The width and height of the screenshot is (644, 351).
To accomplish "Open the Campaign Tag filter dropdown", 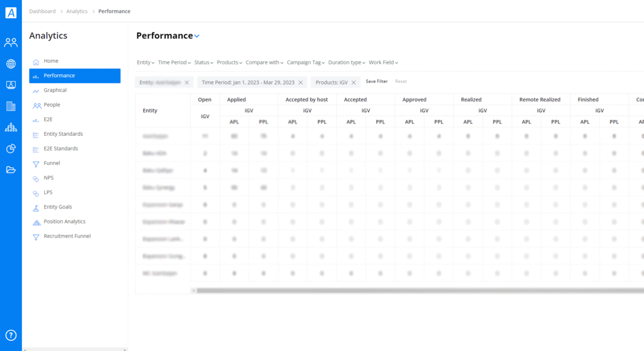I will 306,62.
